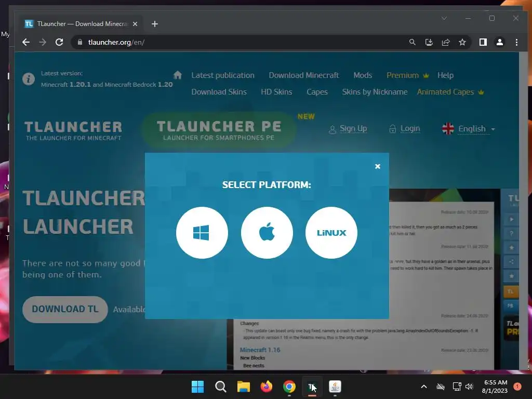Viewport: 532px width, 399px height.
Task: Click the home icon in site navigation
Action: 178,75
